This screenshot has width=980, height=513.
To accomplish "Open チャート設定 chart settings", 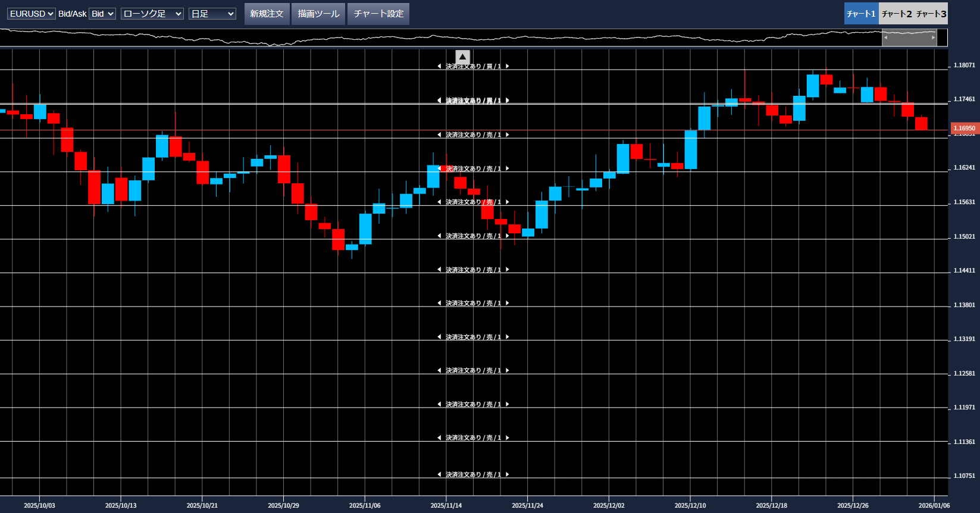I will pyautogui.click(x=378, y=14).
